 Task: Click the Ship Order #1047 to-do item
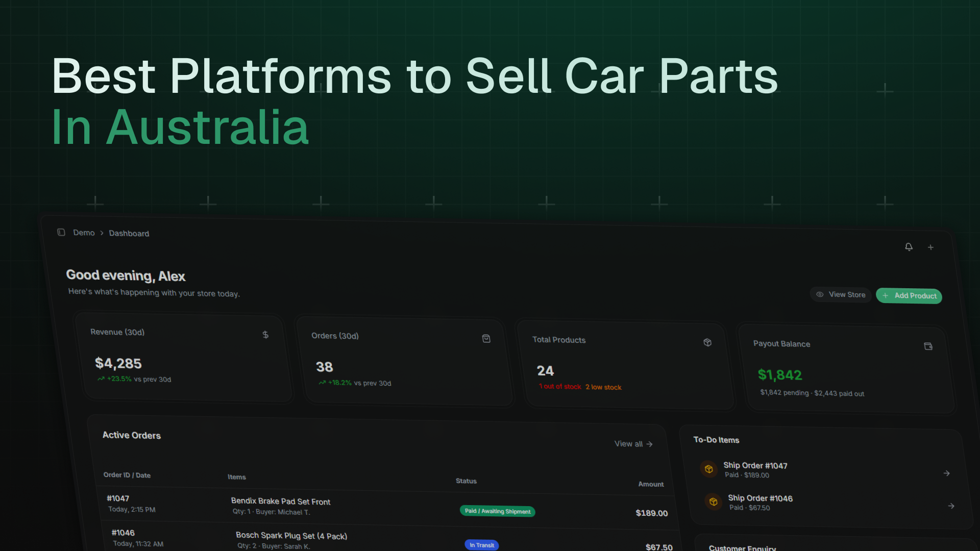(825, 470)
